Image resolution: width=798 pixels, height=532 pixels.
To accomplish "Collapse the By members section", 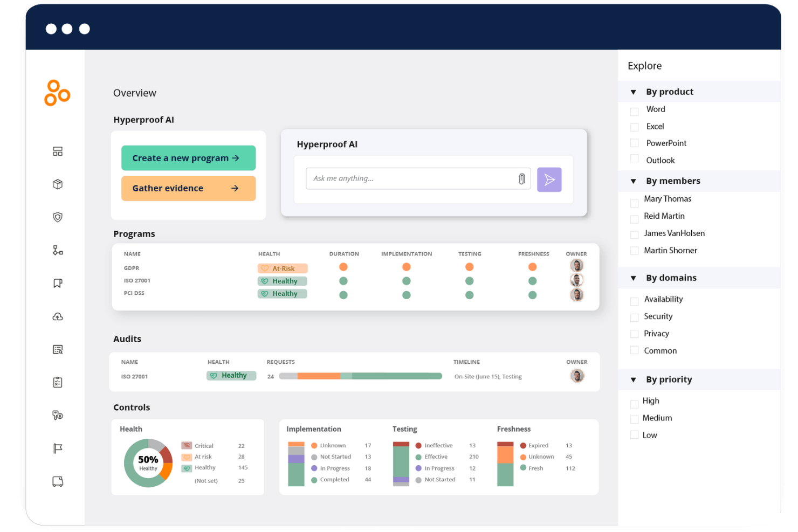I will pos(634,181).
